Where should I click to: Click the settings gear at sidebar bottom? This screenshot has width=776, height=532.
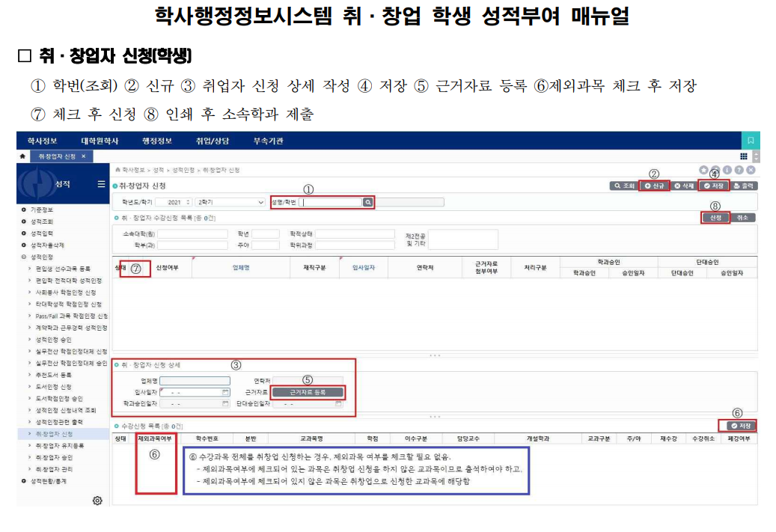(97, 501)
